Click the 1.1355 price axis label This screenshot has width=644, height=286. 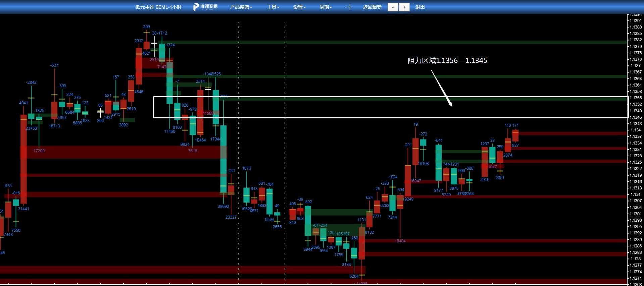[x=636, y=98]
